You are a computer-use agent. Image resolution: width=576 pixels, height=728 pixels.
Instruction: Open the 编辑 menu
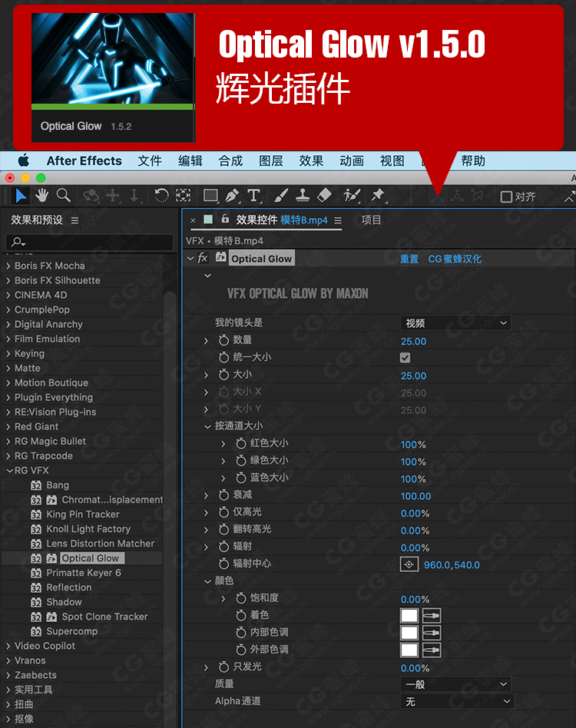pos(190,161)
